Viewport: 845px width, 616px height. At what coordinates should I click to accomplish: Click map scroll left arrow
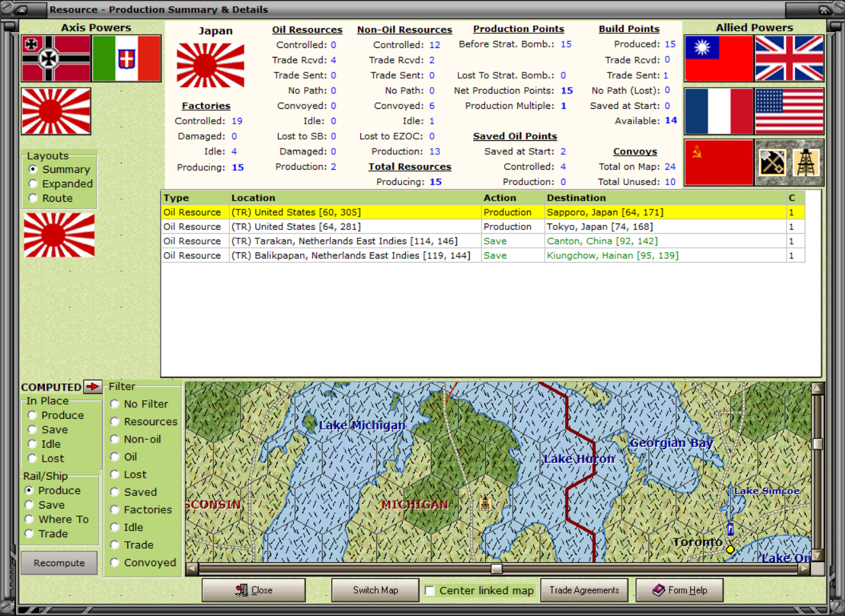(x=192, y=569)
